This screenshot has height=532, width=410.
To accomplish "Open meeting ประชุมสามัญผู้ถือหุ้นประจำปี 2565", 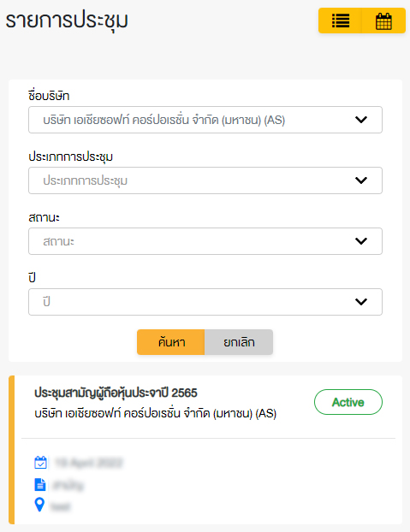I will pos(116,393).
